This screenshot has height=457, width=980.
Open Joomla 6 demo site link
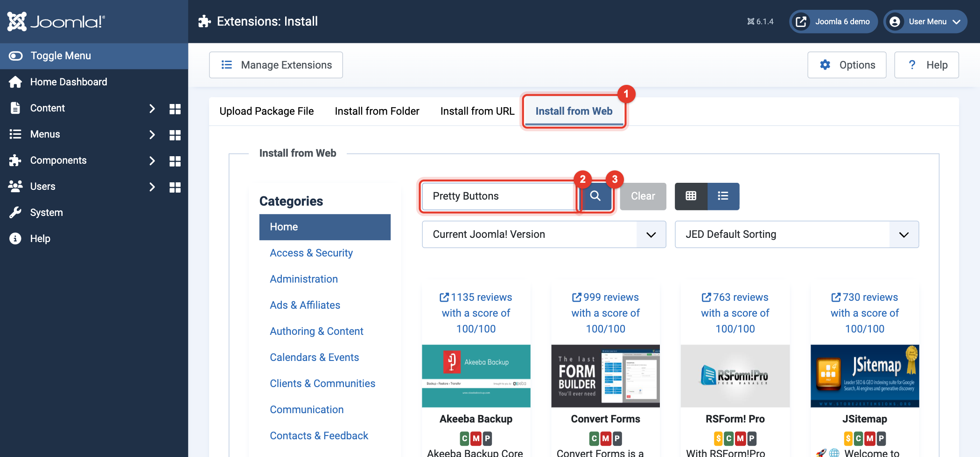(x=833, y=21)
